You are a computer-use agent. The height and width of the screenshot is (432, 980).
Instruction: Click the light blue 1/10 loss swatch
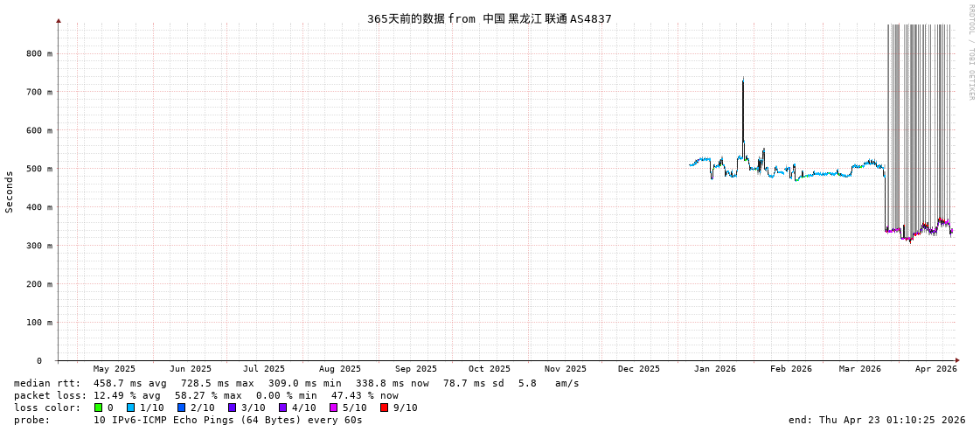click(x=130, y=408)
